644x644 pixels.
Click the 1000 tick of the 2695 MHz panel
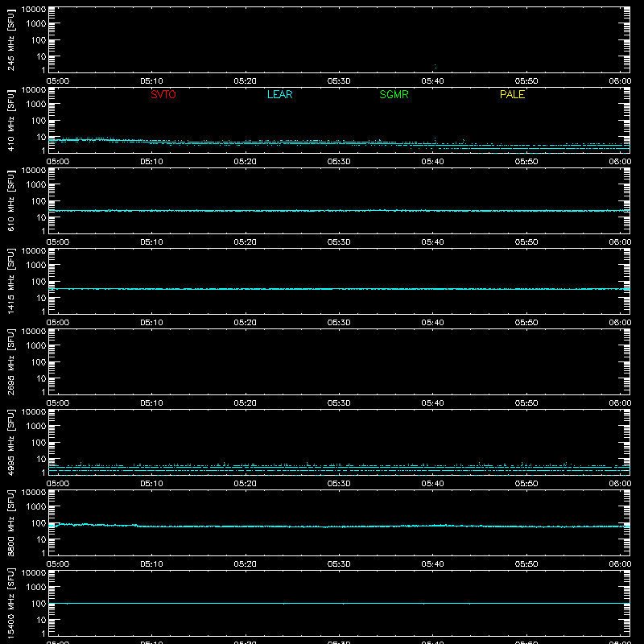pyautogui.click(x=36, y=346)
